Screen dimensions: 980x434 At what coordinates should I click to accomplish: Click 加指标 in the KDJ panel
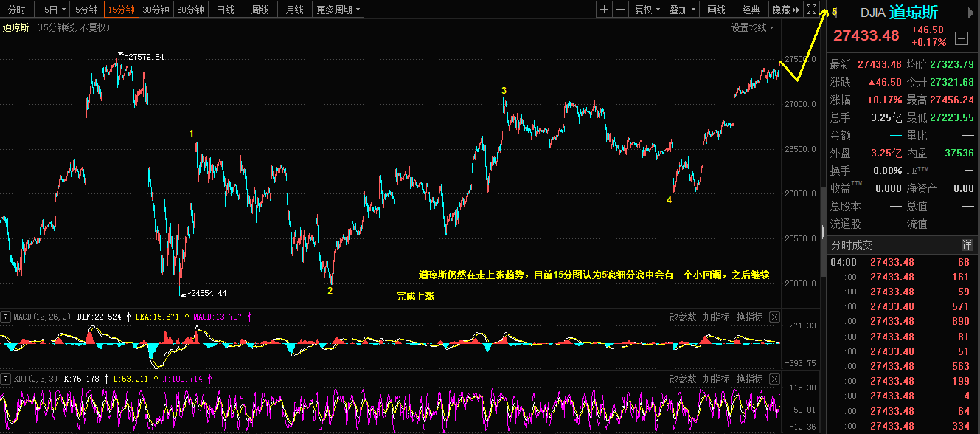(716, 379)
